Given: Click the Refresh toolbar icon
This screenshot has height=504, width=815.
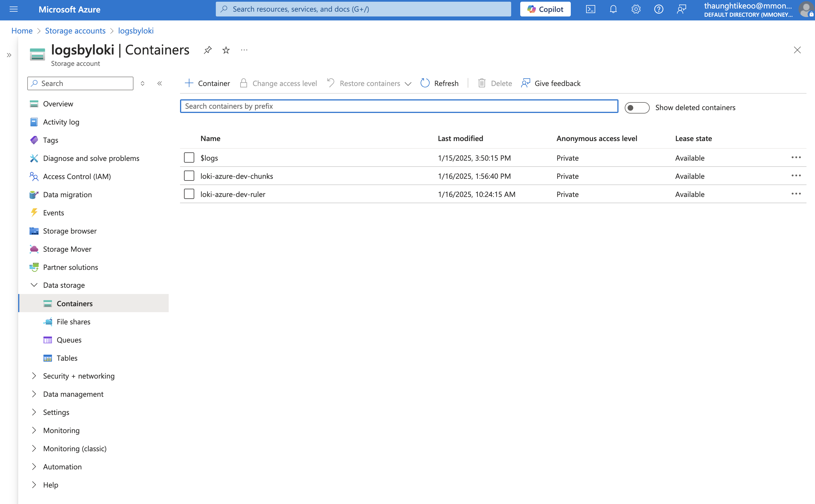Looking at the screenshot, I should (x=425, y=83).
